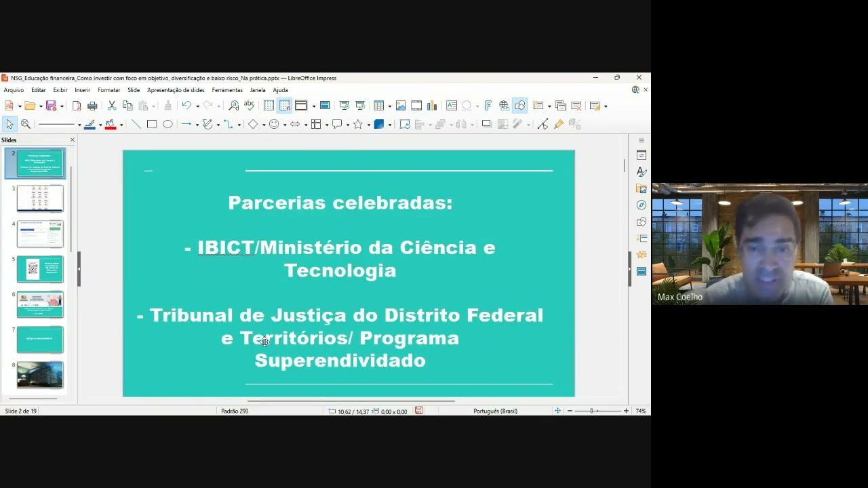Image resolution: width=868 pixels, height=488 pixels.
Task: Cut selection with scissors icon
Action: point(112,106)
